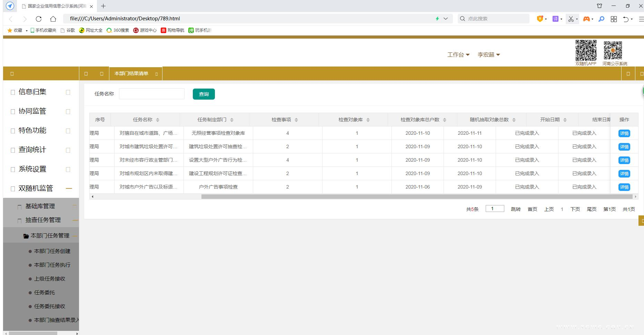
Task: Collapse the 双随机监管 menu section
Action: pyautogui.click(x=69, y=189)
